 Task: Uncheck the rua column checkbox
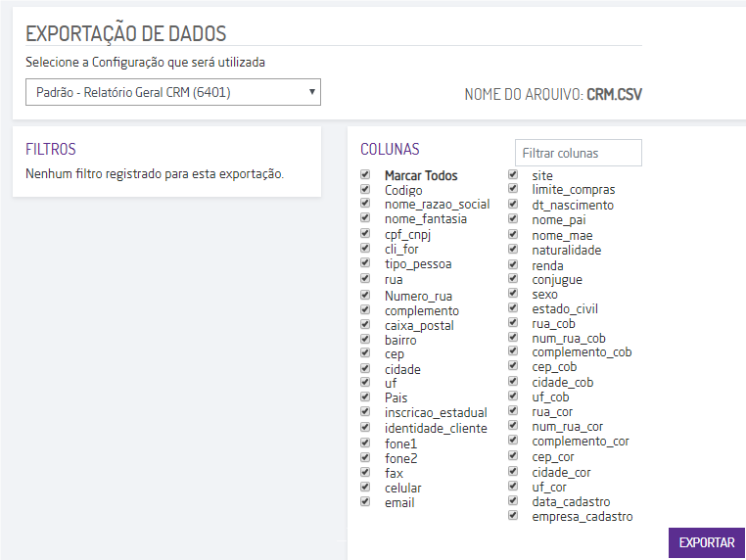(x=365, y=278)
